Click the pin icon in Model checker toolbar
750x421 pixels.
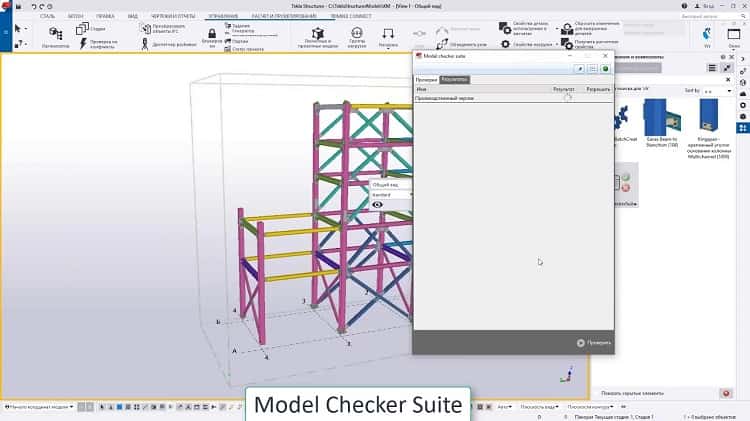[x=580, y=68]
